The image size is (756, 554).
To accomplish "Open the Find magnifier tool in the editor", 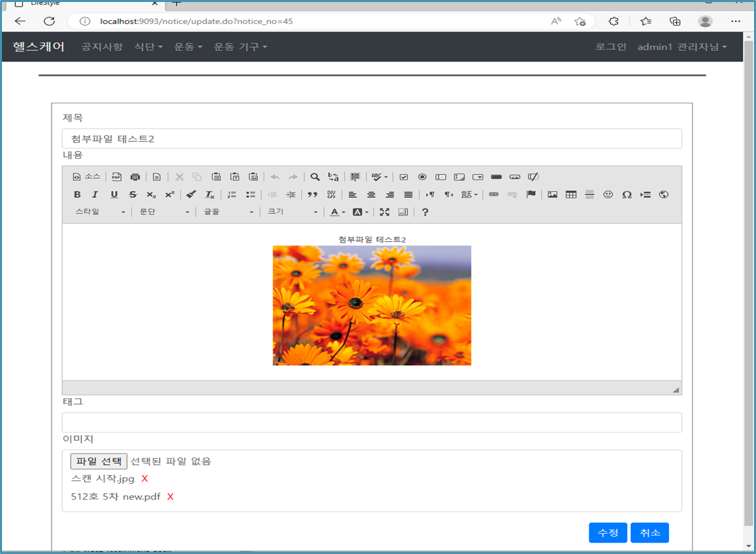I will [315, 177].
